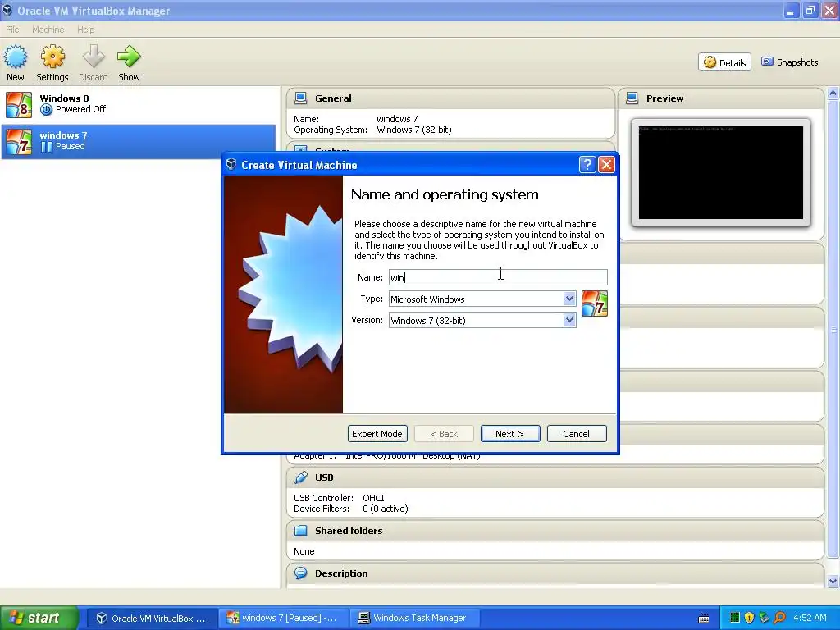Switch to windows 7 [Paused] taskbar item
Viewport: 840px width, 630px height.
point(283,618)
